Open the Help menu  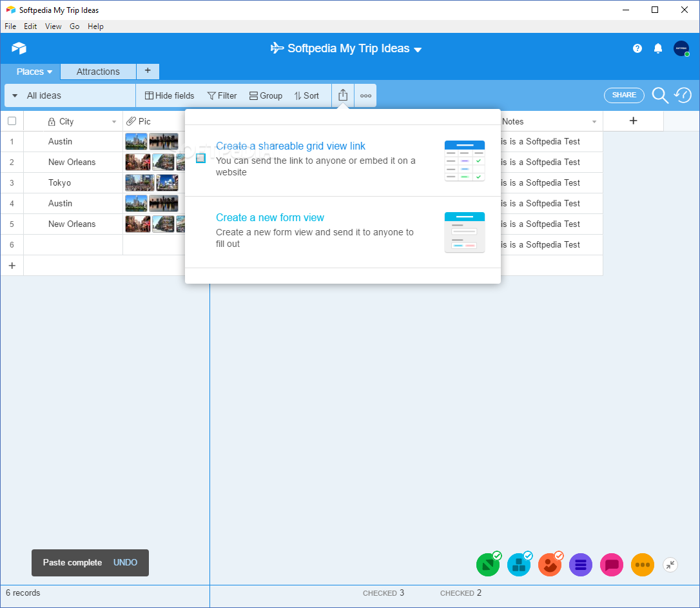95,26
